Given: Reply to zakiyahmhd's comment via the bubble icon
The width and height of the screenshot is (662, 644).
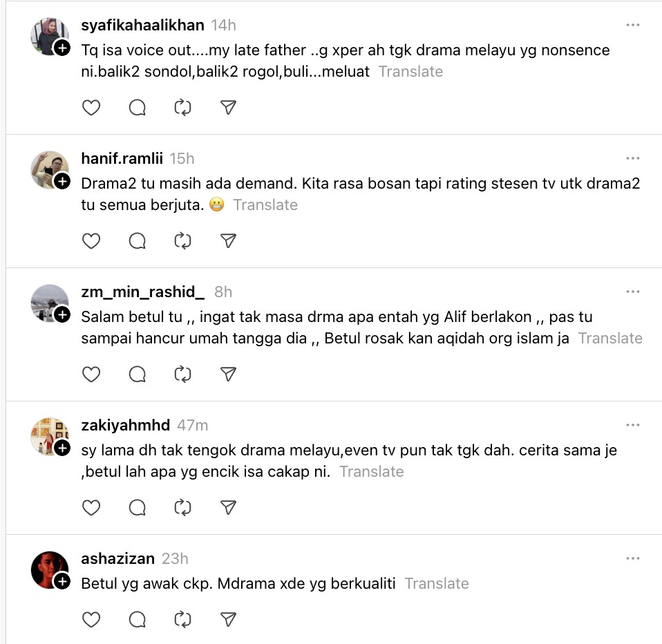Looking at the screenshot, I should click(137, 507).
